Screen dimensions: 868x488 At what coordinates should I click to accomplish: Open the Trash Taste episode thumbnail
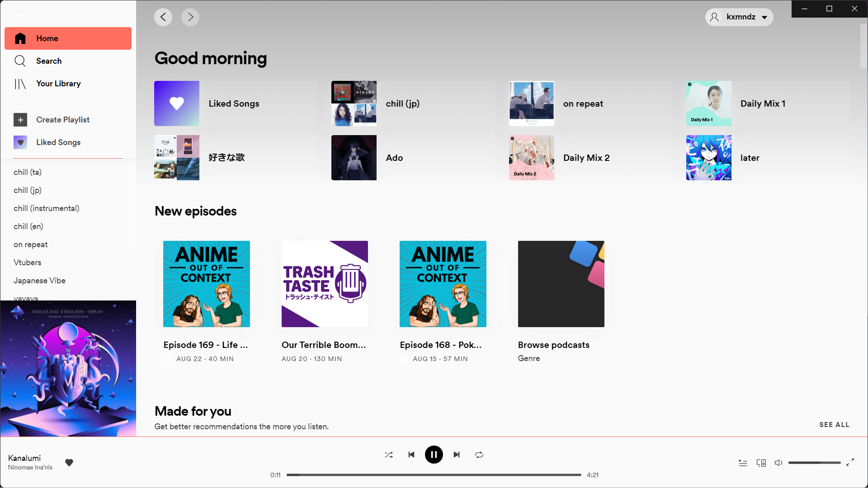pyautogui.click(x=325, y=284)
